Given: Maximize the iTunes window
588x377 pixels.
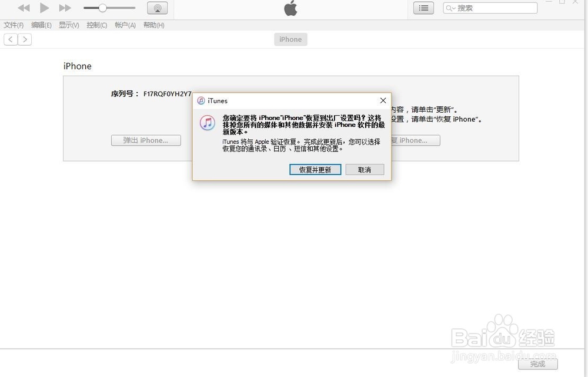Looking at the screenshot, I should coord(562,2).
